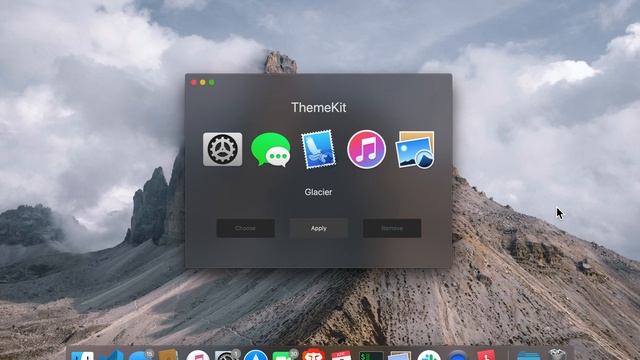640x360 pixels.
Task: Open Calendar from the Dock
Action: tap(341, 355)
